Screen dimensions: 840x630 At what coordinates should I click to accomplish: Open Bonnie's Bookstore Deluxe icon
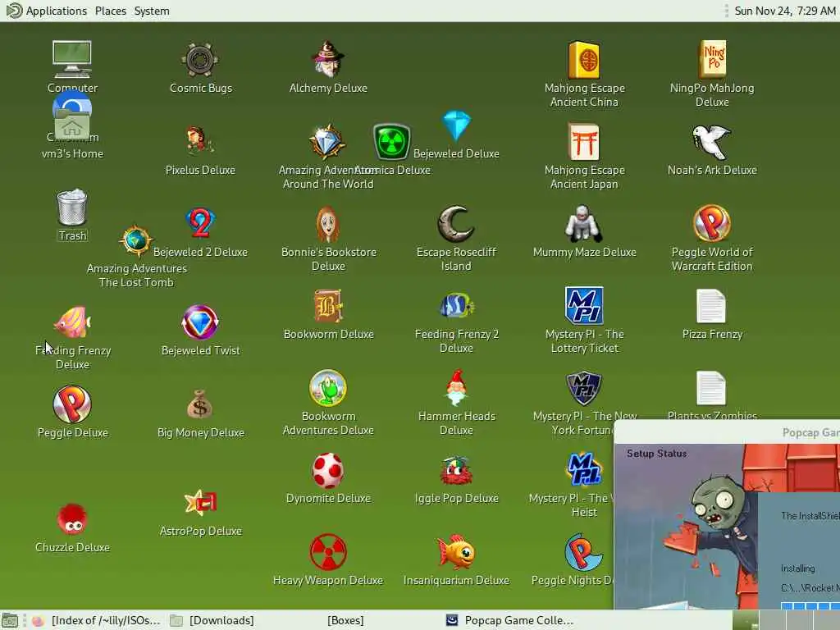328,224
